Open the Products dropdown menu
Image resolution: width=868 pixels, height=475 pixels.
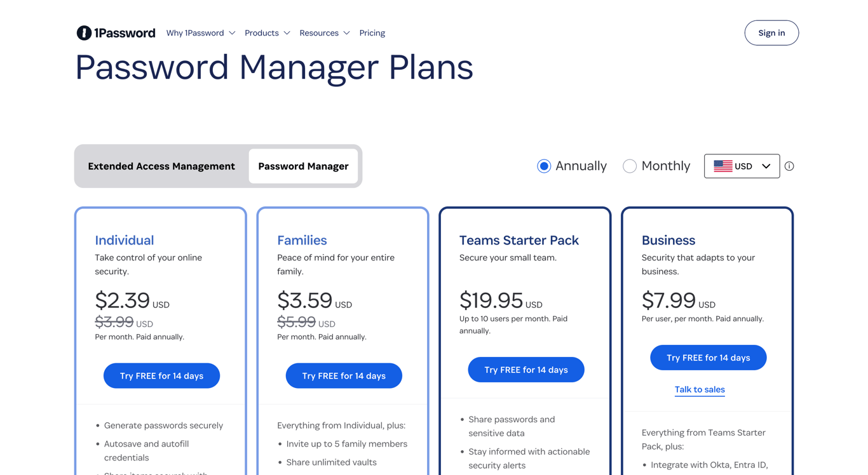click(x=262, y=32)
